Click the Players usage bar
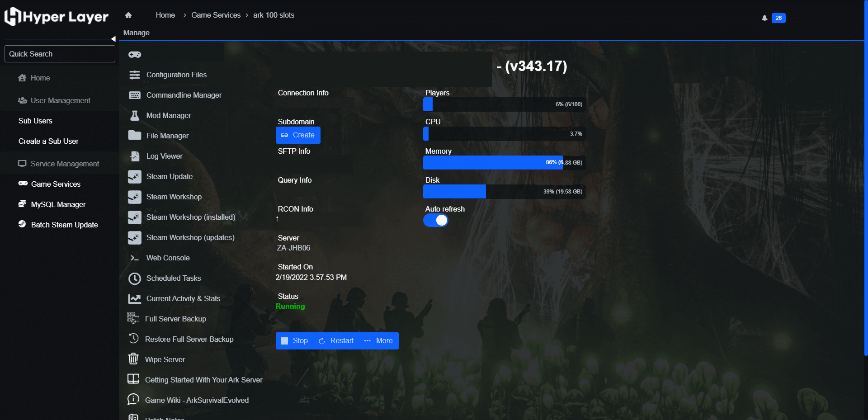868x420 pixels. pyautogui.click(x=504, y=104)
